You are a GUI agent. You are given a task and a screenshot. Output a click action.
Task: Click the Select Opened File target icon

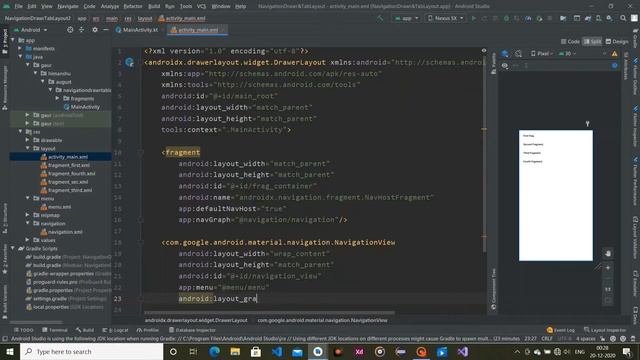pos(70,30)
